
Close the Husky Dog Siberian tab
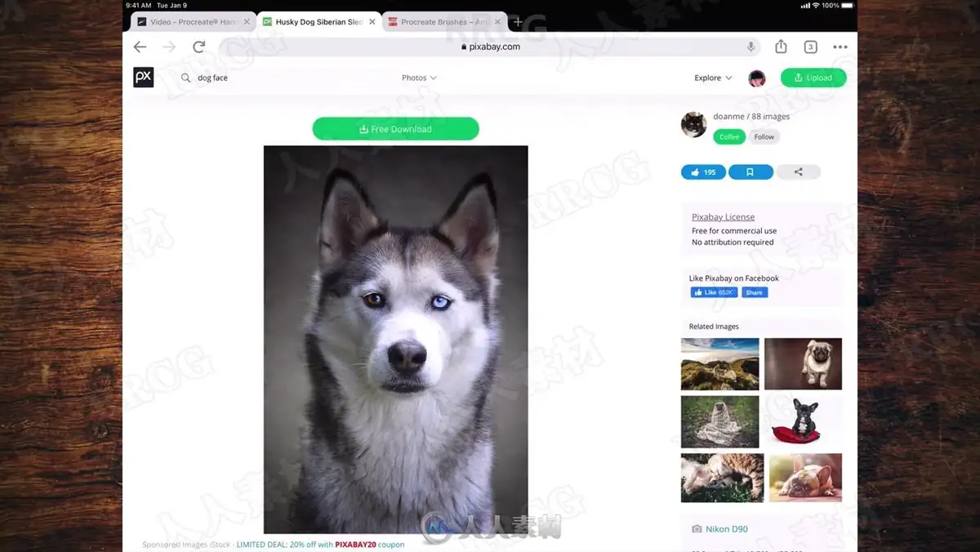[372, 22]
